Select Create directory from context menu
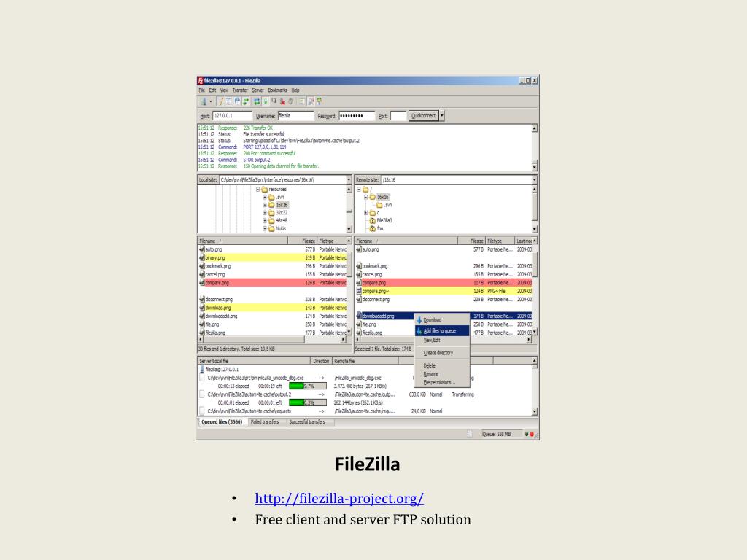The image size is (747, 560). [442, 353]
